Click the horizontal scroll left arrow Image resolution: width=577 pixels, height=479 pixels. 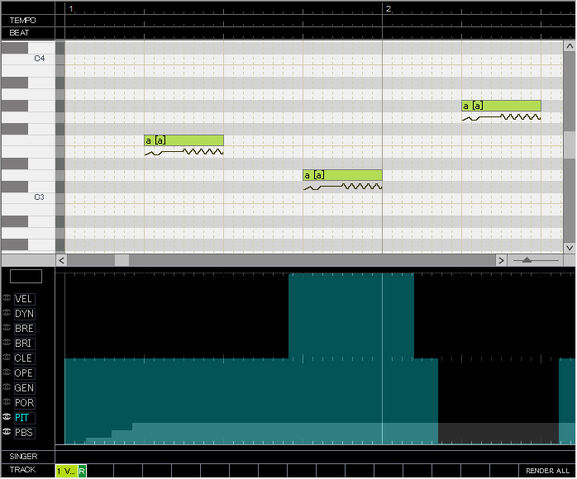tap(61, 260)
